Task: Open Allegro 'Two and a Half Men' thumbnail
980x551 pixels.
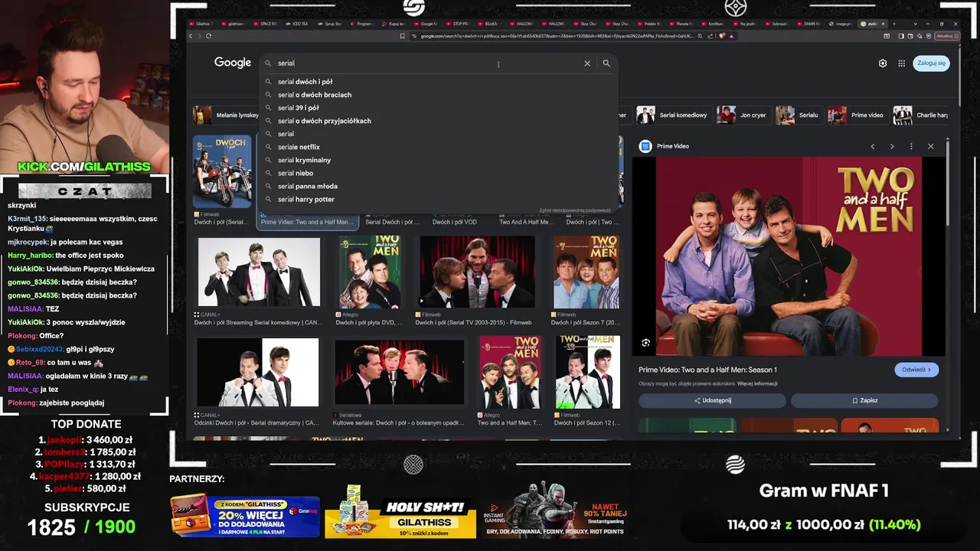Action: pos(511,372)
